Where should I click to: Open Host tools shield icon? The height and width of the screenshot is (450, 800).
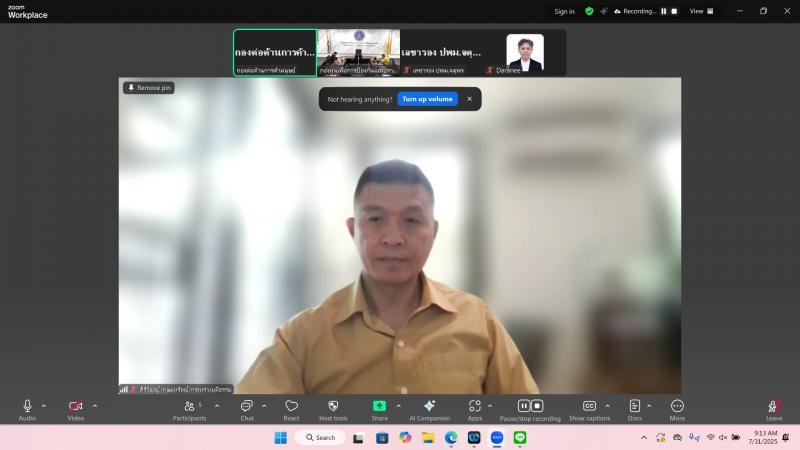point(333,406)
